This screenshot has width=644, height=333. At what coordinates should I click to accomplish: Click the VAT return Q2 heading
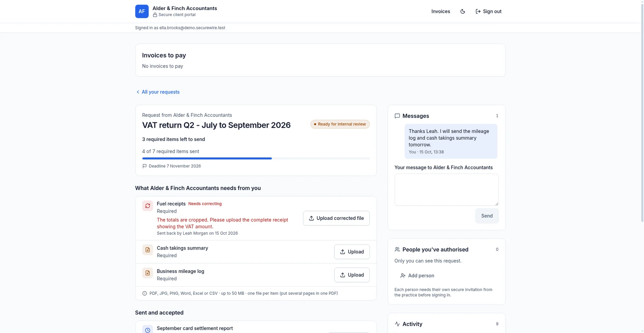coord(216,125)
